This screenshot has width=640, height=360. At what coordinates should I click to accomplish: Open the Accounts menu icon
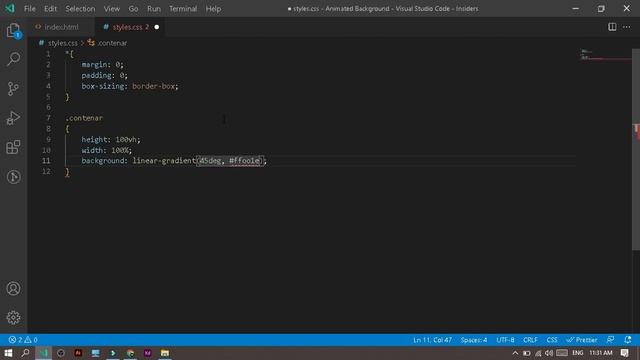click(13, 289)
